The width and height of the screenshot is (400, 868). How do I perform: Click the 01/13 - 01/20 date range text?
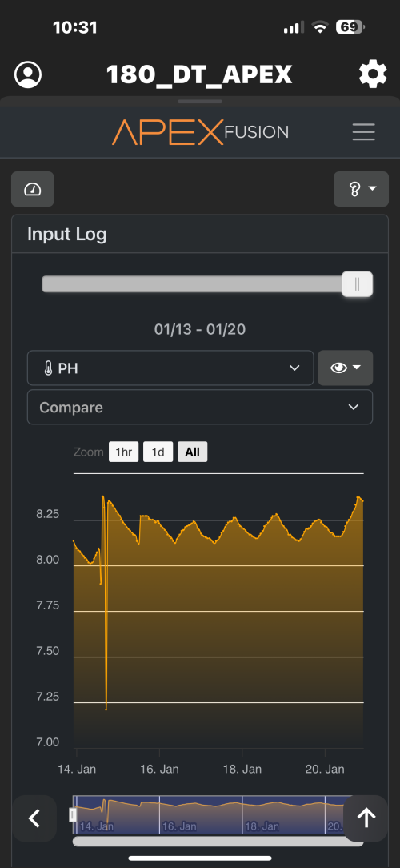(x=200, y=330)
